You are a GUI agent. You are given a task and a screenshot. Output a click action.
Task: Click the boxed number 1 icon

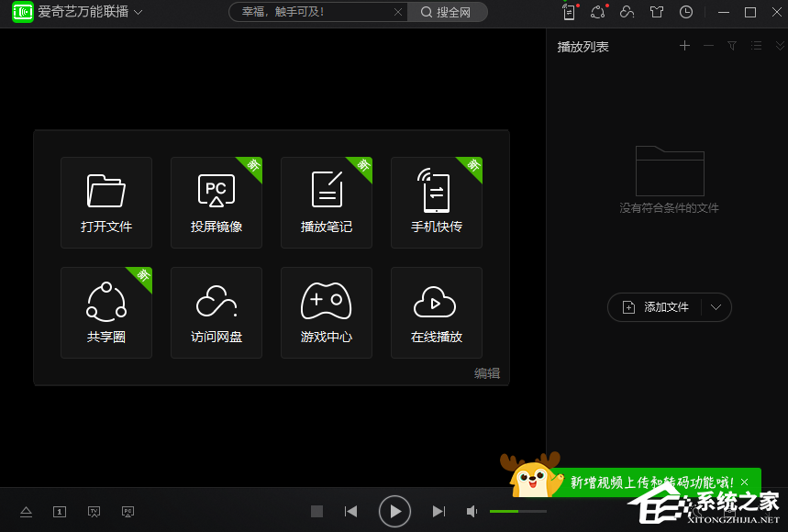(x=60, y=512)
